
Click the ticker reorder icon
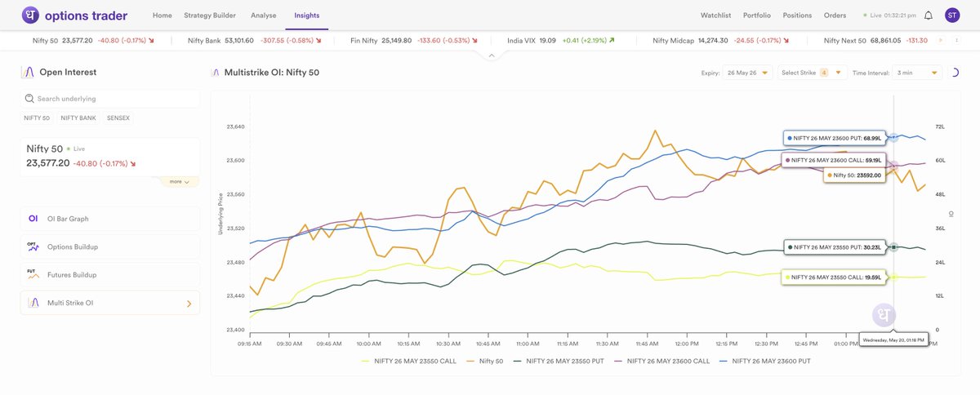[956, 40]
